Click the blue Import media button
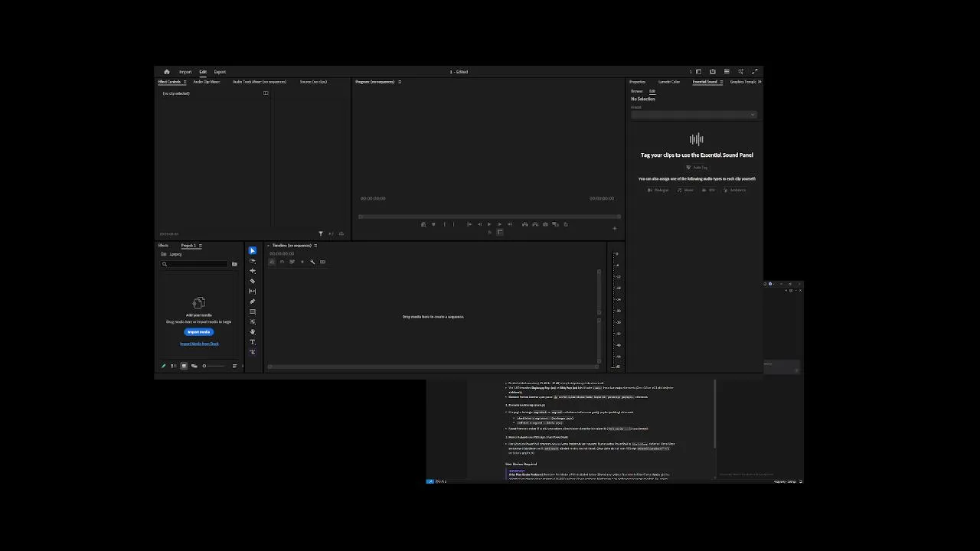The width and height of the screenshot is (980, 551). point(198,332)
